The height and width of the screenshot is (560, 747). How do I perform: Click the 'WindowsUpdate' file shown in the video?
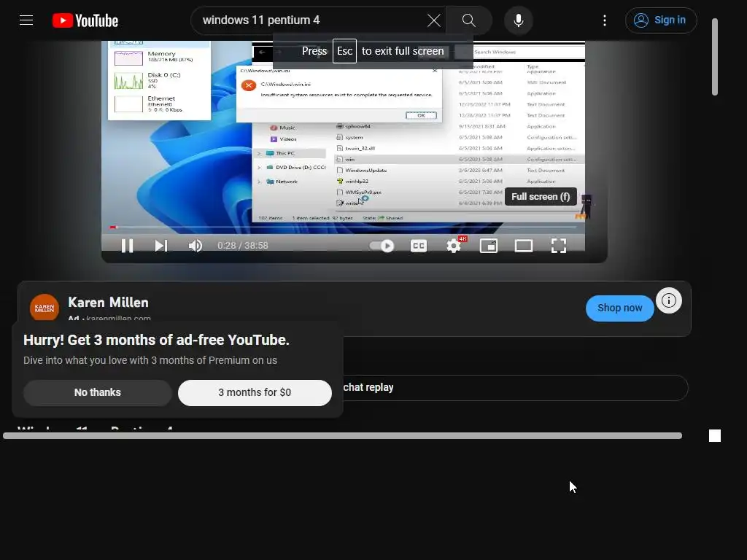tap(365, 170)
